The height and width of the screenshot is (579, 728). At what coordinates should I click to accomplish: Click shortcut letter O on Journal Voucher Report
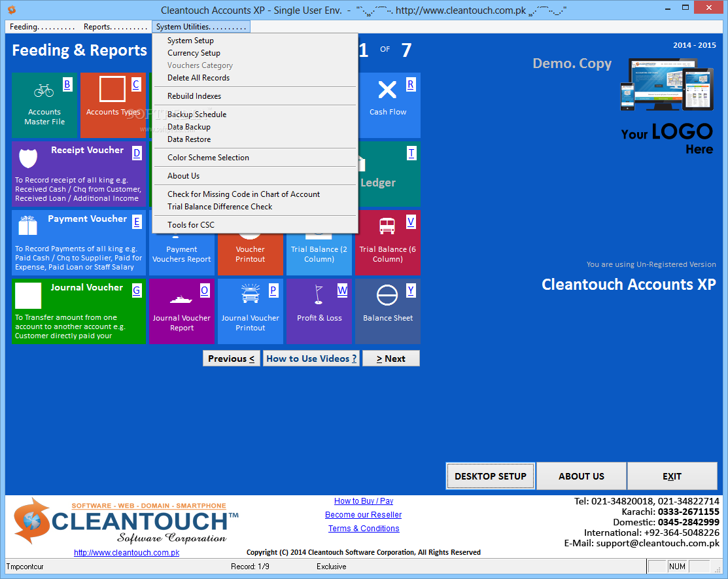pos(205,290)
